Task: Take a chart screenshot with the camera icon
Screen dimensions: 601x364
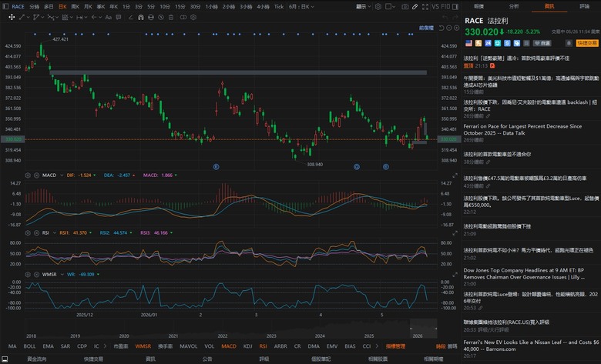Action: point(405,6)
